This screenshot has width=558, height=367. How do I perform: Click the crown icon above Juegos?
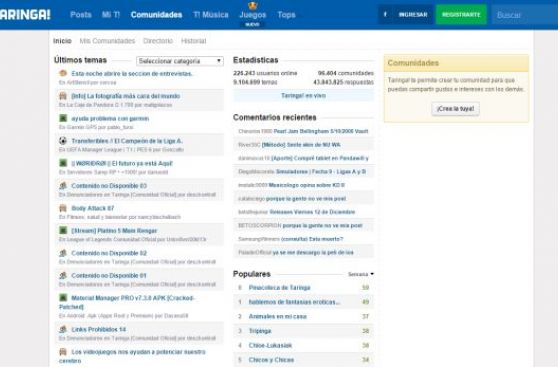(x=253, y=5)
